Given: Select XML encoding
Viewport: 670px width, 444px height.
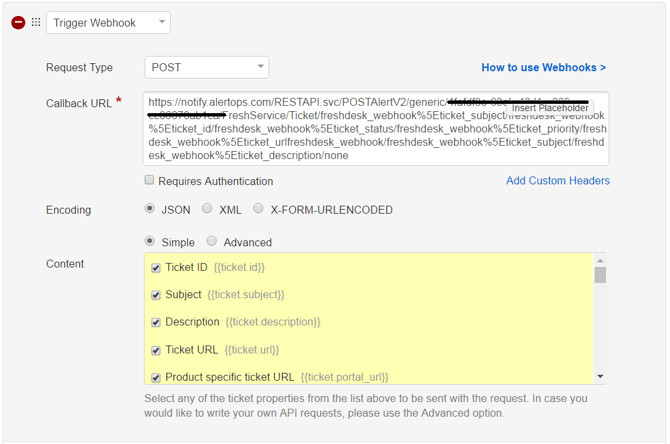Looking at the screenshot, I should [x=207, y=209].
